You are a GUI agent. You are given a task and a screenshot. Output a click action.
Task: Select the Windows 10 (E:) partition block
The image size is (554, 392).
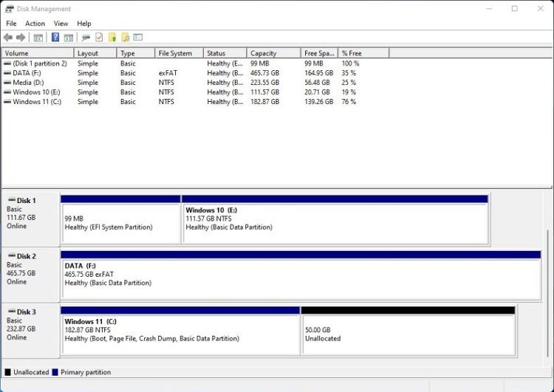pos(335,219)
